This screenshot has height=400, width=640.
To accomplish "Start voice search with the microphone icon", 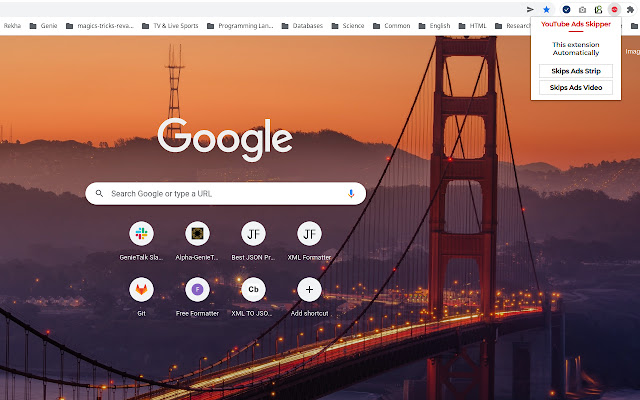I will pyautogui.click(x=351, y=193).
